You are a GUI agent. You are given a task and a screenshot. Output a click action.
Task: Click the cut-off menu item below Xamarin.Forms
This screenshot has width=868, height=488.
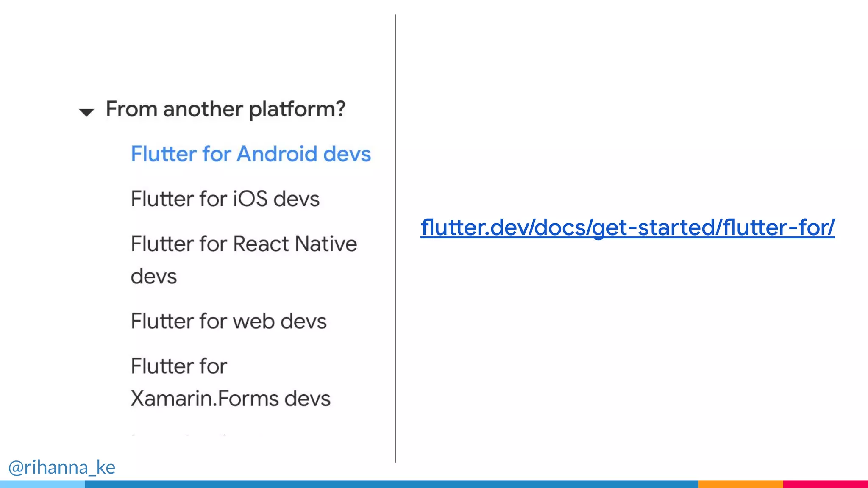[178, 434]
